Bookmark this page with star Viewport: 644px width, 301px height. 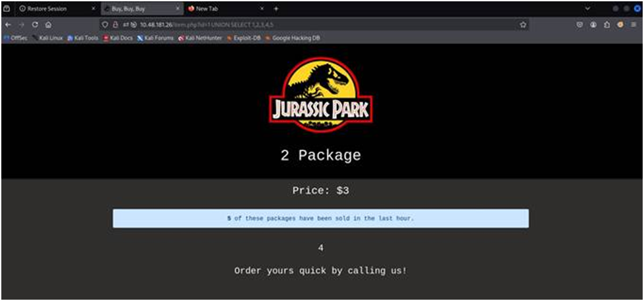(x=523, y=25)
